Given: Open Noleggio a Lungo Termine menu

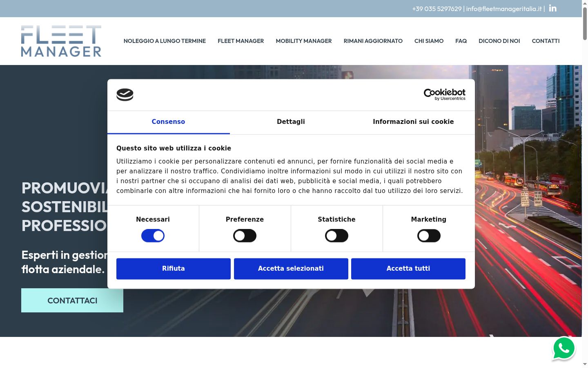Looking at the screenshot, I should (x=165, y=41).
